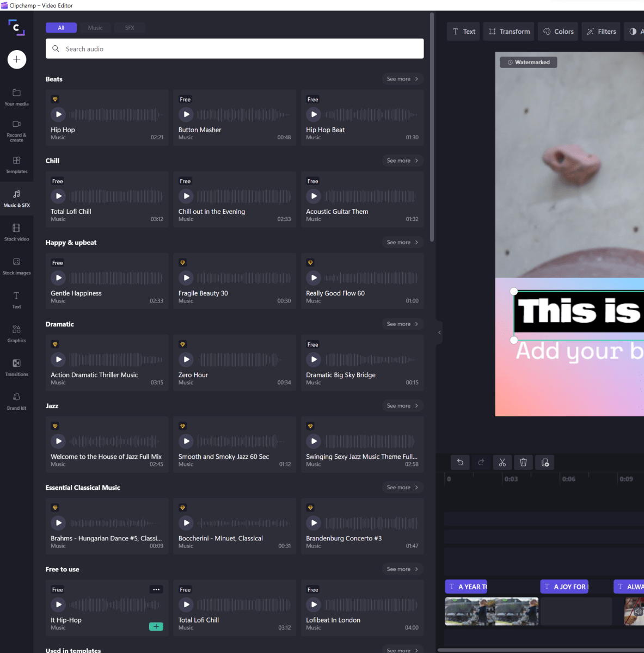Viewport: 644px width, 653px height.
Task: Open Record & create panel
Action: pyautogui.click(x=16, y=131)
